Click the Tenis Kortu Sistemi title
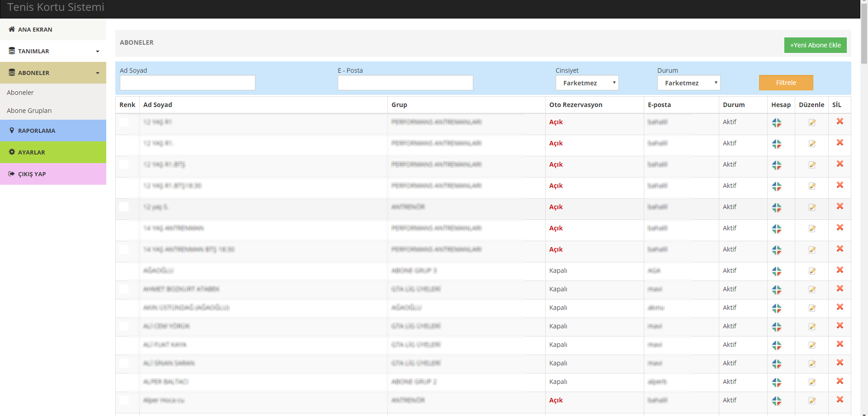 click(x=56, y=7)
